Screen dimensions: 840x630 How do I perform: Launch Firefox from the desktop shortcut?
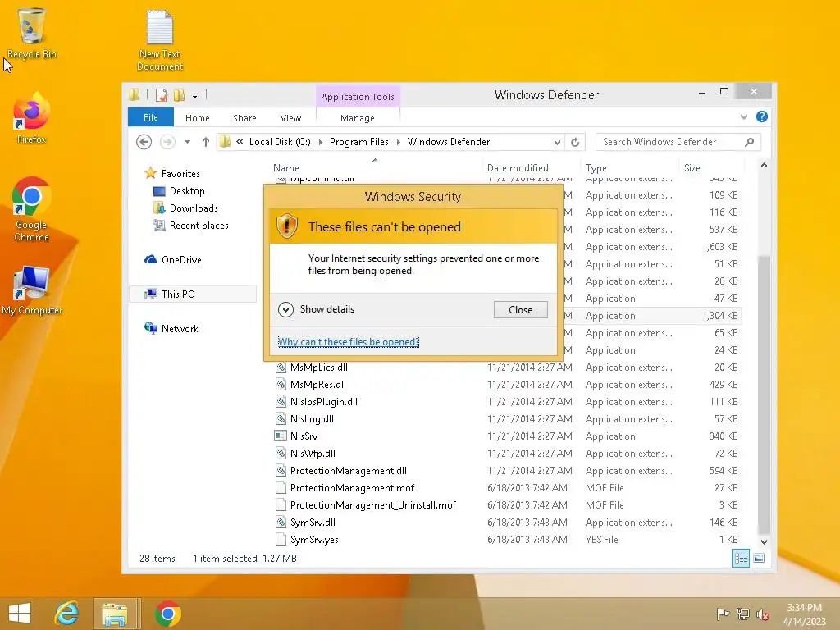click(x=32, y=119)
